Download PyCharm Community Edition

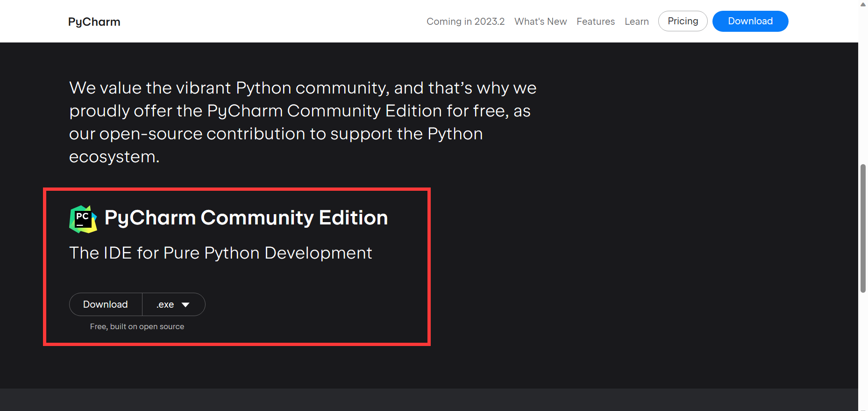106,304
